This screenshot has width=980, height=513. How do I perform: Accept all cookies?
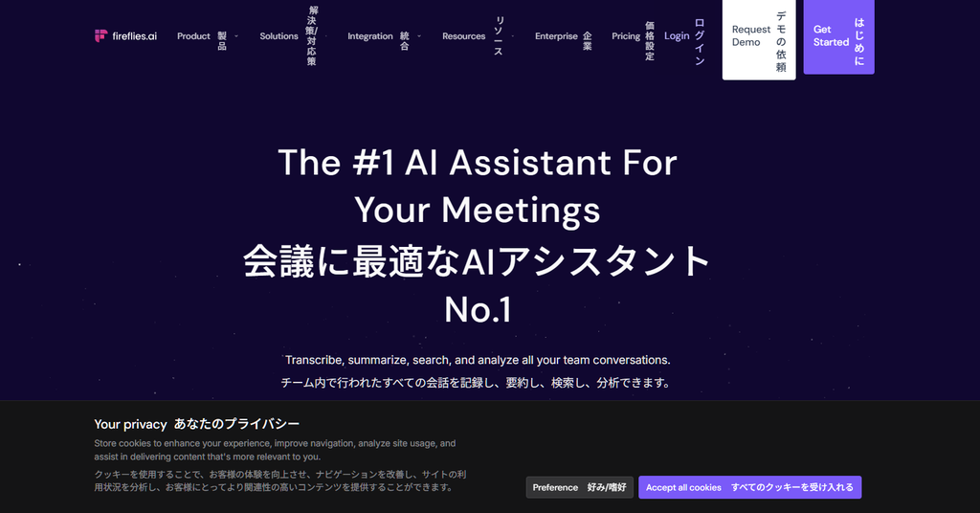[x=750, y=487]
